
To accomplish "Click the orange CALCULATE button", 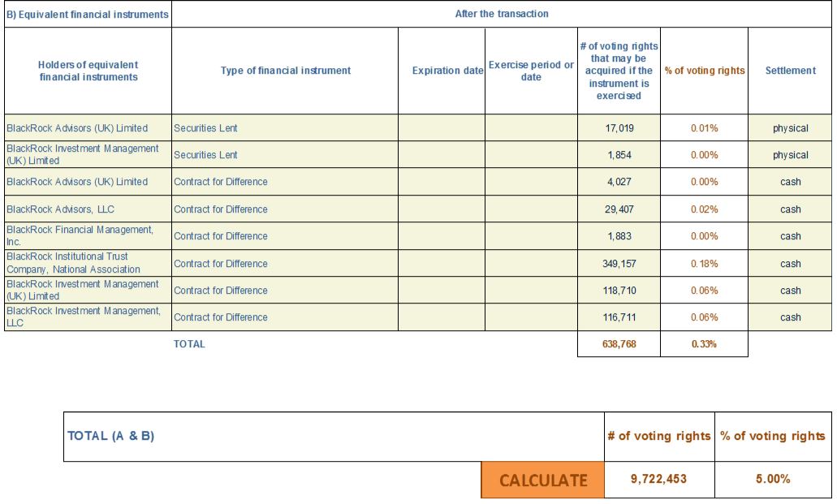I will (542, 480).
